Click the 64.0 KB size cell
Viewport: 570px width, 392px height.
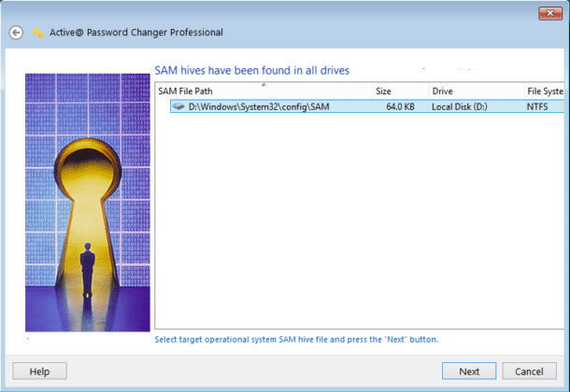pyautogui.click(x=400, y=106)
